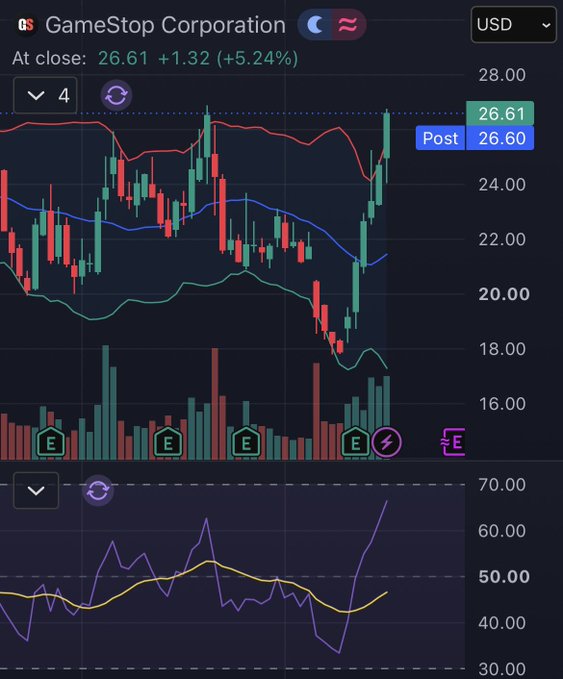The image size is (563, 679).
Task: Click the magenta upcoming earnings E icon
Action: [453, 442]
